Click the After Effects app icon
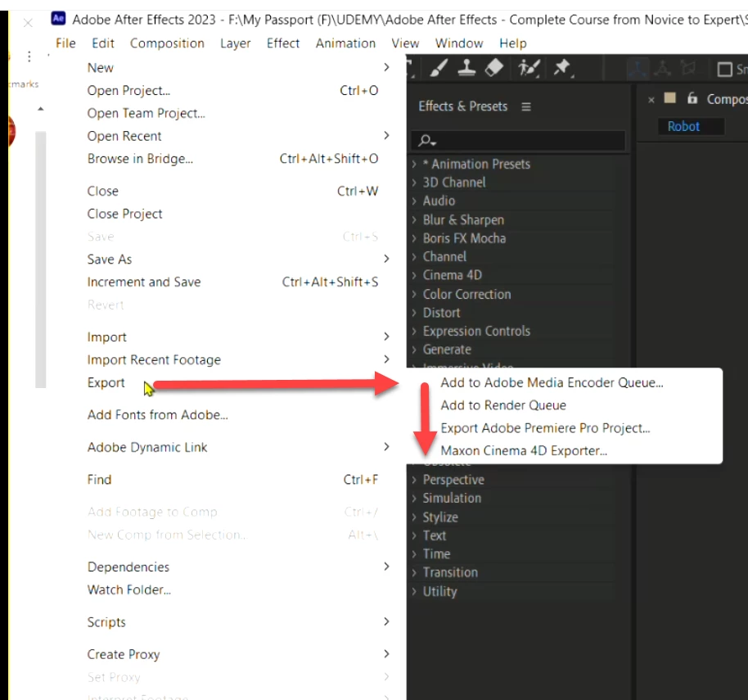The height and width of the screenshot is (700, 748). (58, 19)
